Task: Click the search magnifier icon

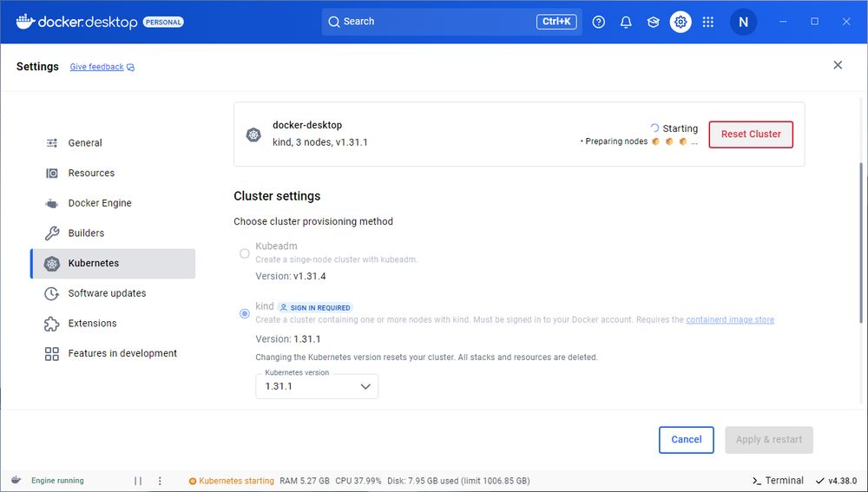Action: click(x=334, y=22)
